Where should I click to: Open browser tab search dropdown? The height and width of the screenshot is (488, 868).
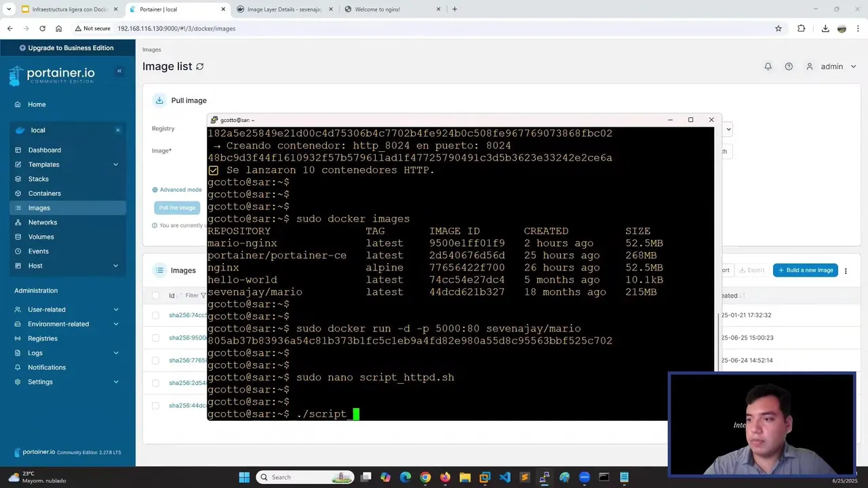[9, 9]
